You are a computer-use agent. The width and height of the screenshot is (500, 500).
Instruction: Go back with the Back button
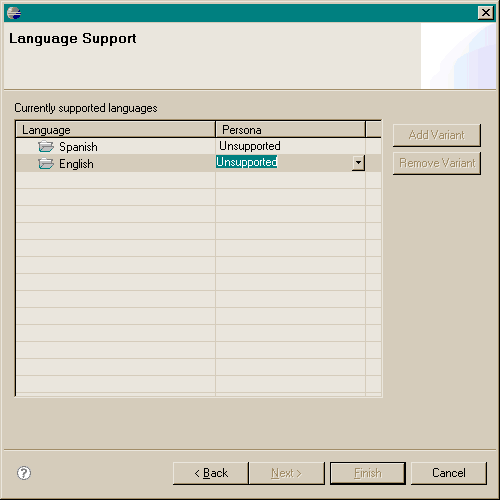tap(211, 473)
